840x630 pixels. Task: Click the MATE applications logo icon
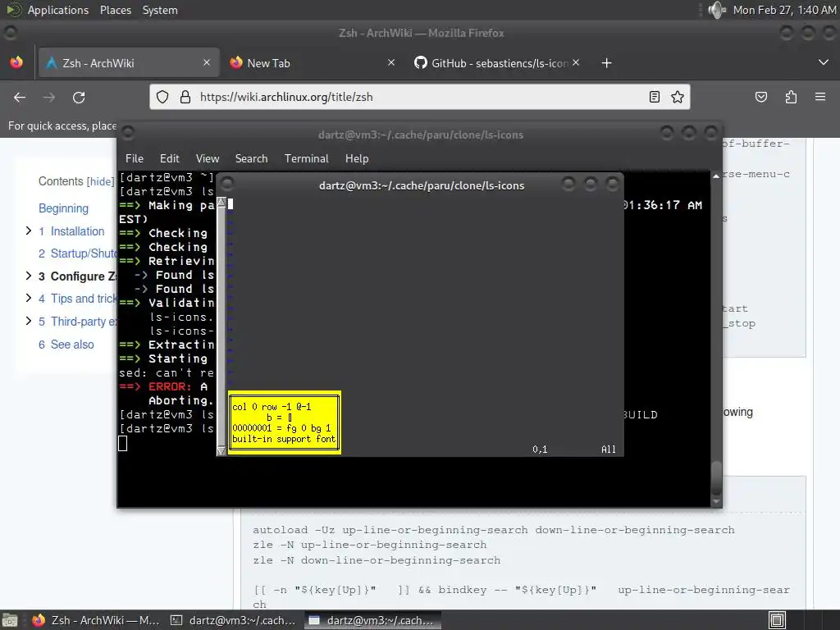click(x=13, y=10)
